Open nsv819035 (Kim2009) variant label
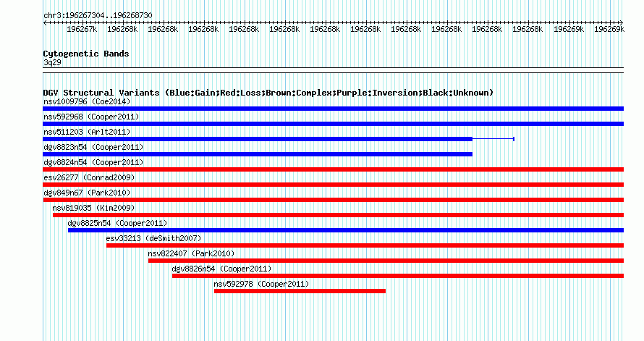Viewport: 644px width, 341px height. pyautogui.click(x=93, y=208)
